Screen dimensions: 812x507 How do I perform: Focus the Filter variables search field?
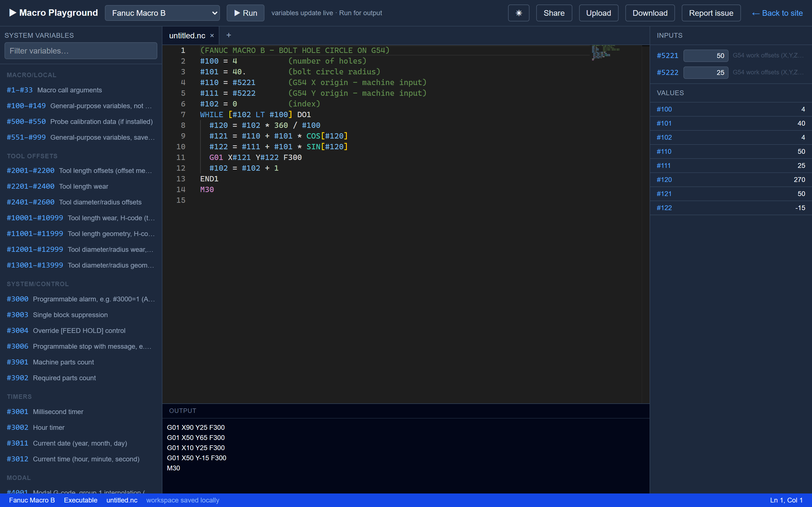(x=81, y=51)
